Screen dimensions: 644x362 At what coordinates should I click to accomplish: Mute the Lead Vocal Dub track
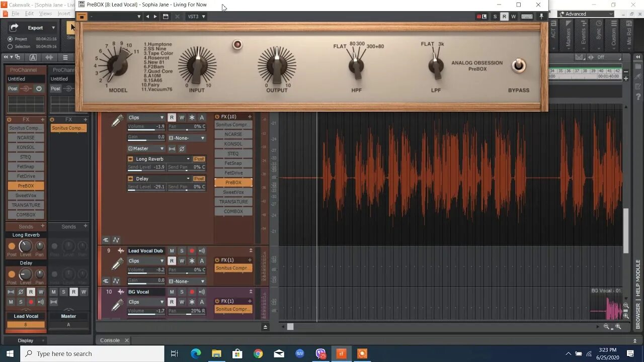(x=172, y=250)
